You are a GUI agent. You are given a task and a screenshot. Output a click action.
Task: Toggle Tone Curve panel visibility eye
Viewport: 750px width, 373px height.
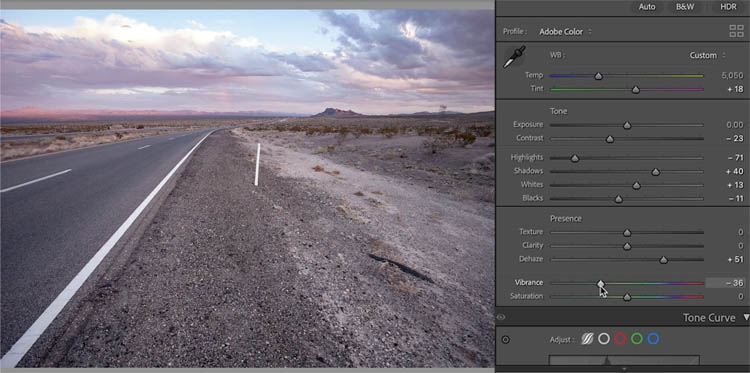pyautogui.click(x=501, y=317)
